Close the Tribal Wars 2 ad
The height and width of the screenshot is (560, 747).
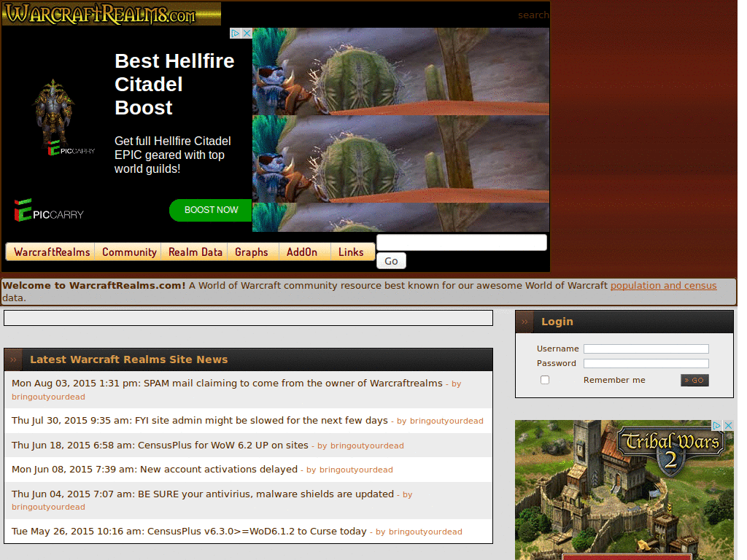point(729,425)
